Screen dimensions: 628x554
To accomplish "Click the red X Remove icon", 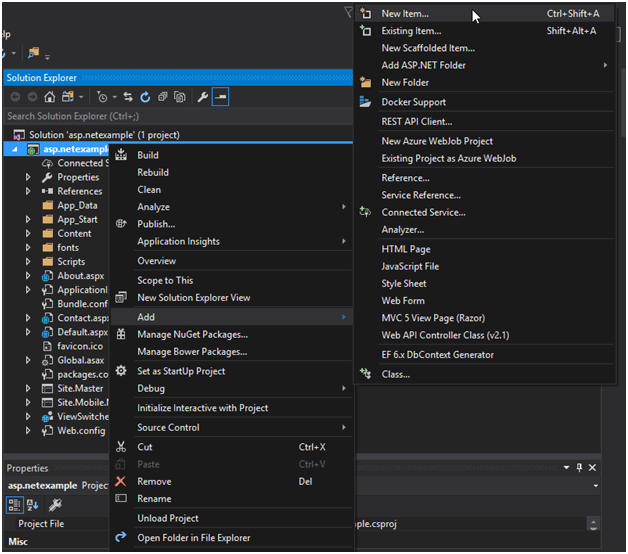I will [x=121, y=481].
